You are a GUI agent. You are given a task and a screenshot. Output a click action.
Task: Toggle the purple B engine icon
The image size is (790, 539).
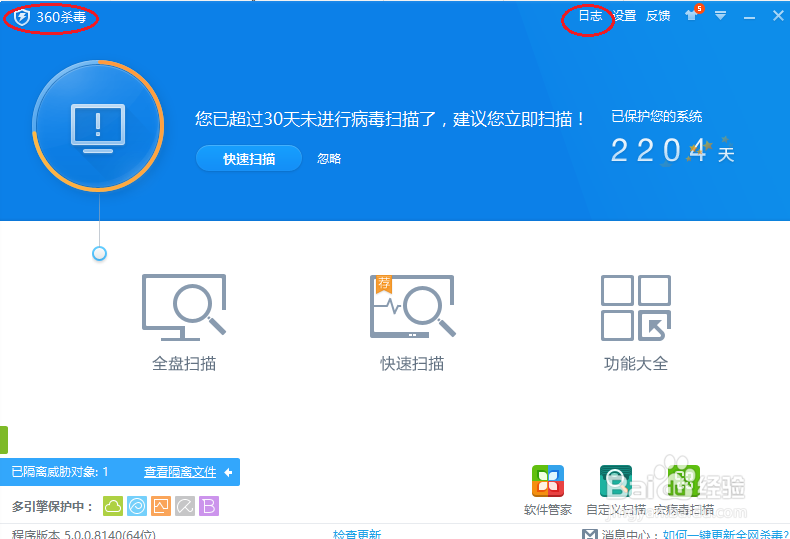click(x=209, y=506)
